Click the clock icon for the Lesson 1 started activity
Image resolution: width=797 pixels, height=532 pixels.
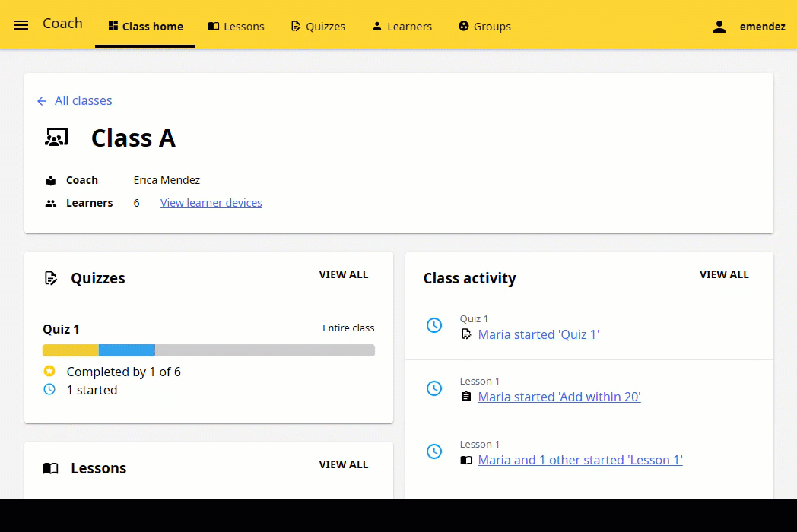coord(434,451)
